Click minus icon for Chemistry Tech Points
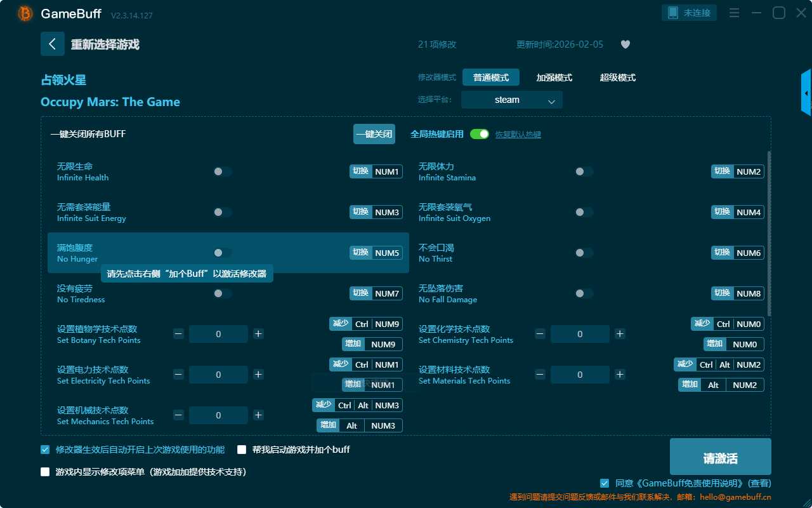Screen dimensions: 812x508 [540, 334]
